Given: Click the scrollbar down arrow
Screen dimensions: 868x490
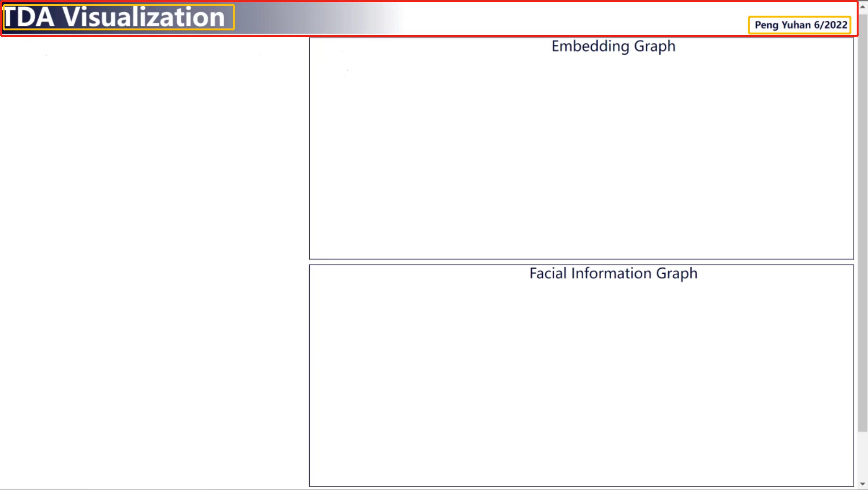Looking at the screenshot, I should coord(862,484).
